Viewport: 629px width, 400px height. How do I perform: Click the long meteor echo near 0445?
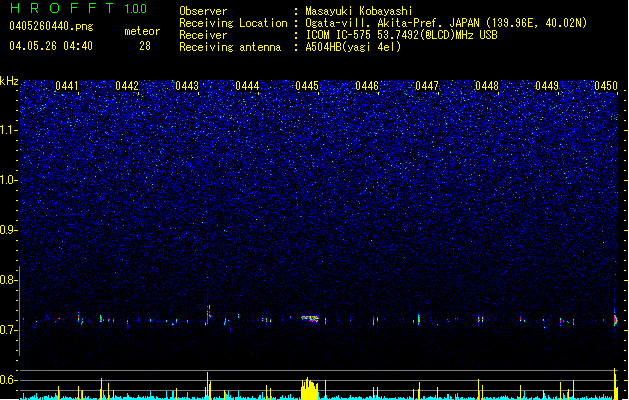click(310, 319)
